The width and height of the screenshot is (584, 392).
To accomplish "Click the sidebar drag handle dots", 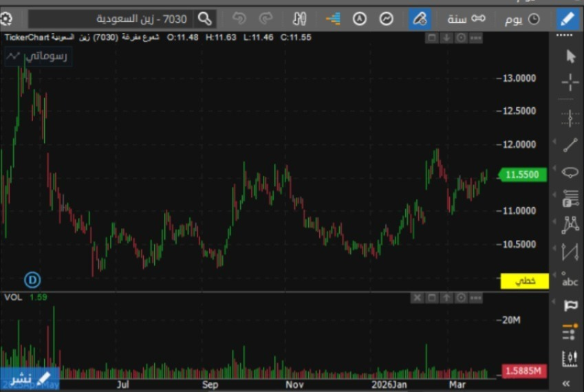I will click(x=565, y=35).
